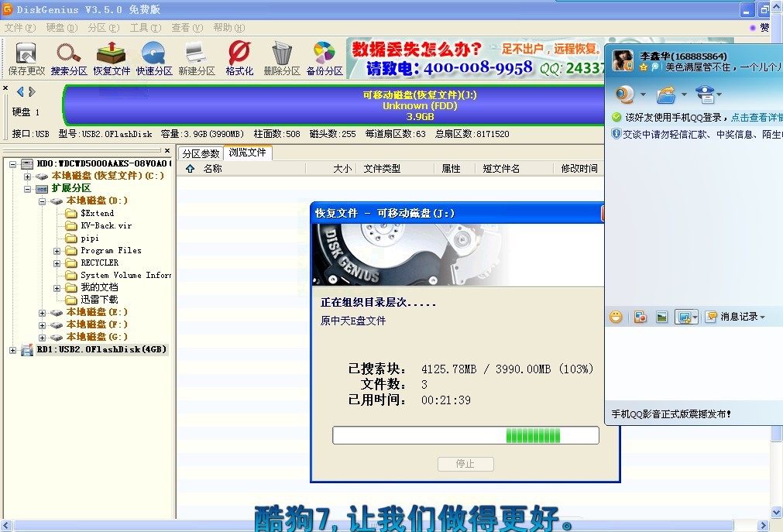Image resolution: width=783 pixels, height=532 pixels.
Task: Expand 本地磁盘 (E:) tree node
Action: [43, 313]
